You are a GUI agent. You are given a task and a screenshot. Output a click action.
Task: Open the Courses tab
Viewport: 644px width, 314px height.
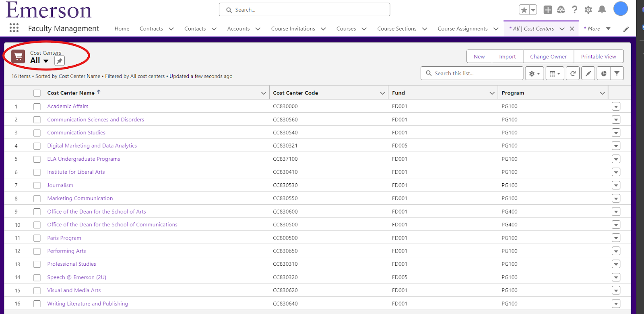(x=346, y=29)
